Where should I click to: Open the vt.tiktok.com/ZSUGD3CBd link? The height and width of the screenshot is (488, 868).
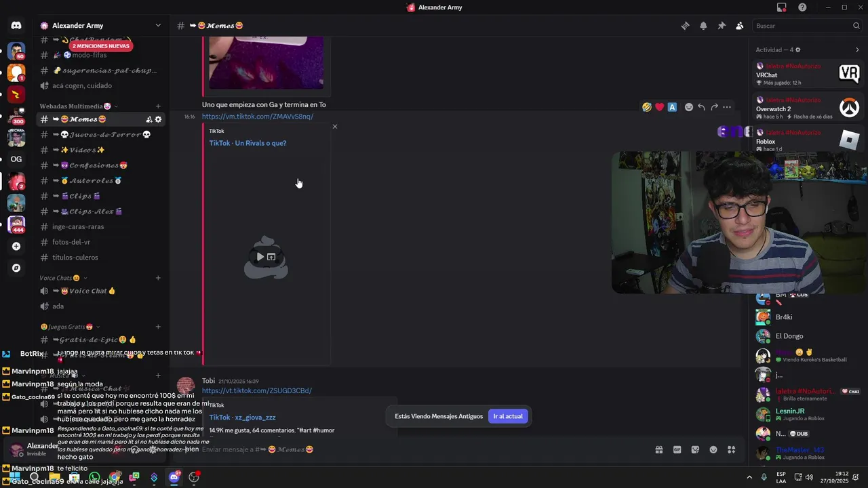257,390
